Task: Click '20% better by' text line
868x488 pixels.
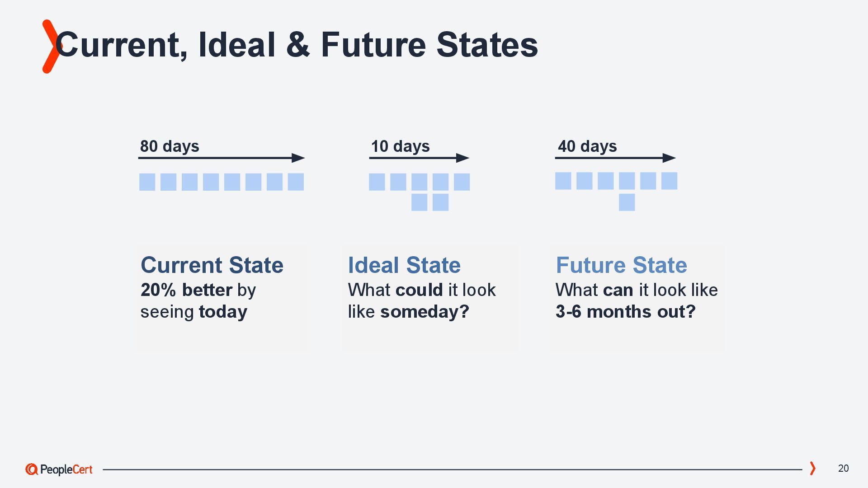Action: pos(198,290)
